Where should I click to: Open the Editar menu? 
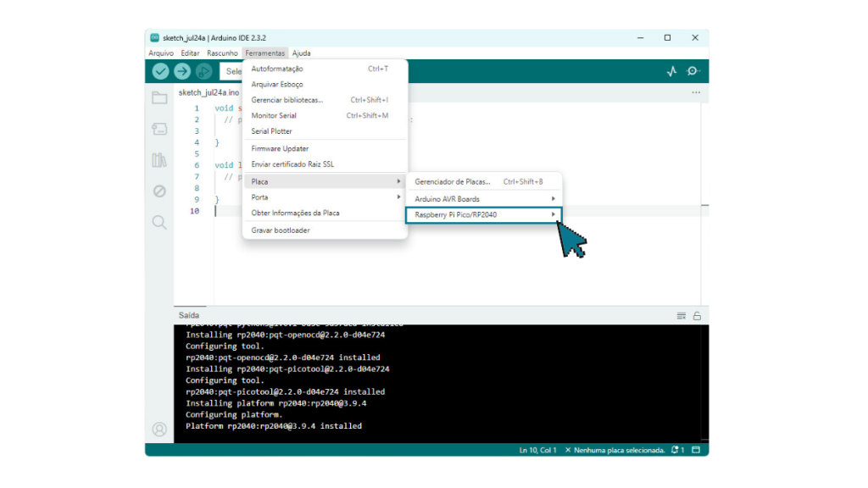pyautogui.click(x=190, y=53)
